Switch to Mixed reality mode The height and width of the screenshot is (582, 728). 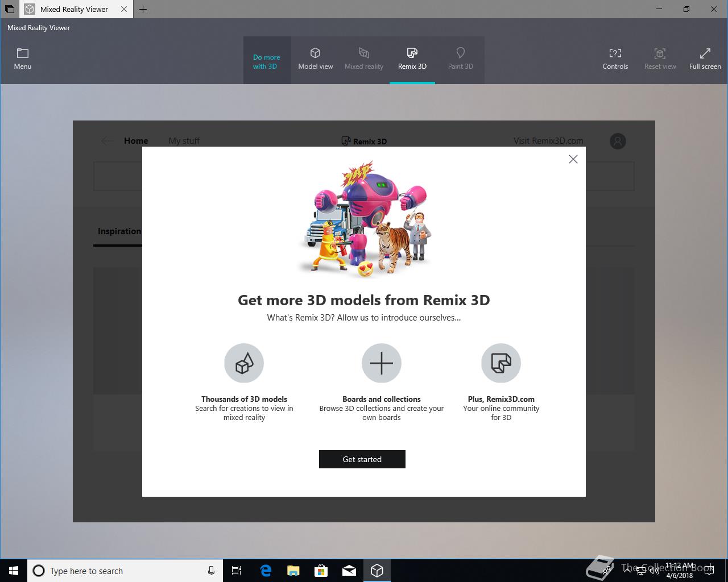pyautogui.click(x=364, y=60)
